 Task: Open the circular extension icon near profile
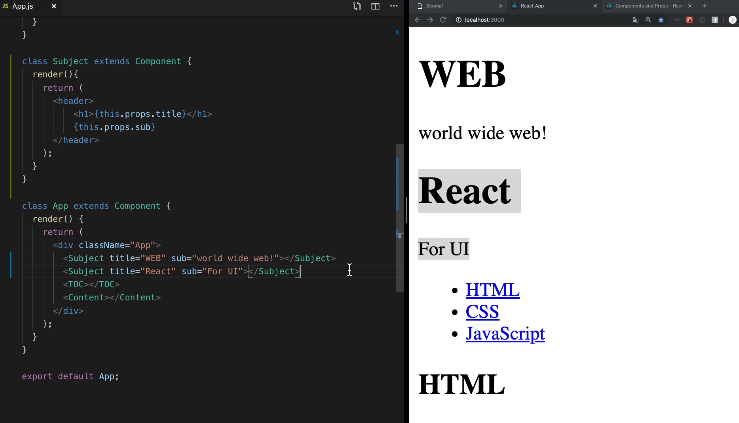tap(702, 20)
